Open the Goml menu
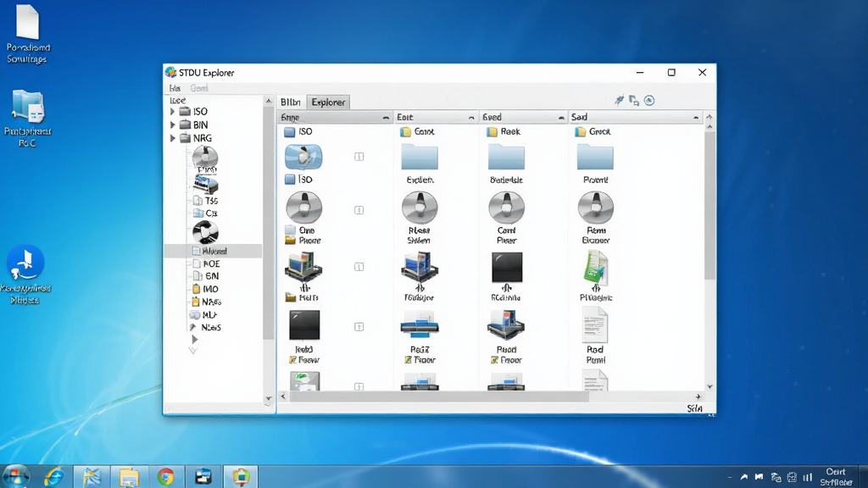868x488 pixels. [x=199, y=88]
